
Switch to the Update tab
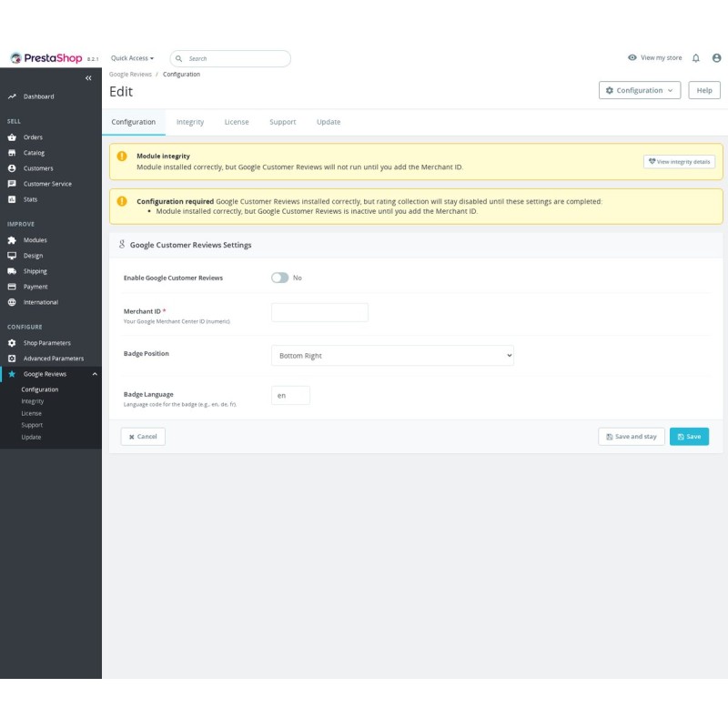[x=329, y=122]
